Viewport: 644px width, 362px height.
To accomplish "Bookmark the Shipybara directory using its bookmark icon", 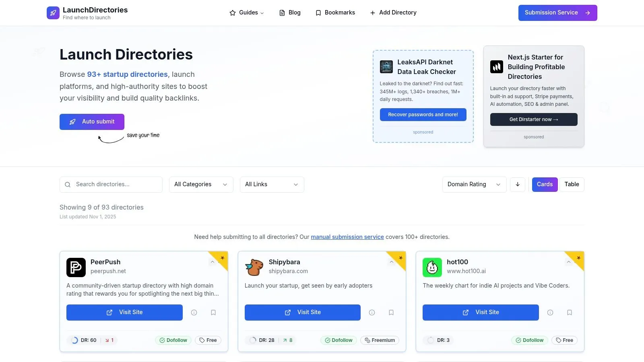I will coord(391,313).
